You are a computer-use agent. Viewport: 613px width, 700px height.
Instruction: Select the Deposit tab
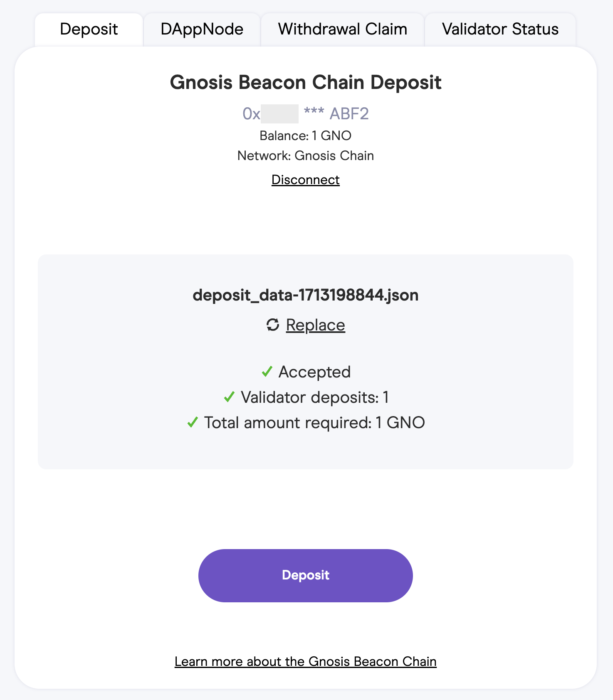tap(89, 30)
